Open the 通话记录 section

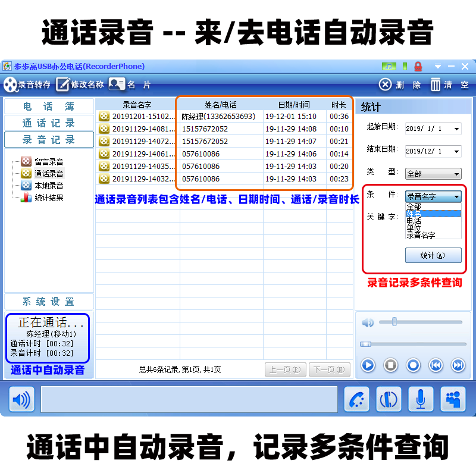pyautogui.click(x=49, y=123)
